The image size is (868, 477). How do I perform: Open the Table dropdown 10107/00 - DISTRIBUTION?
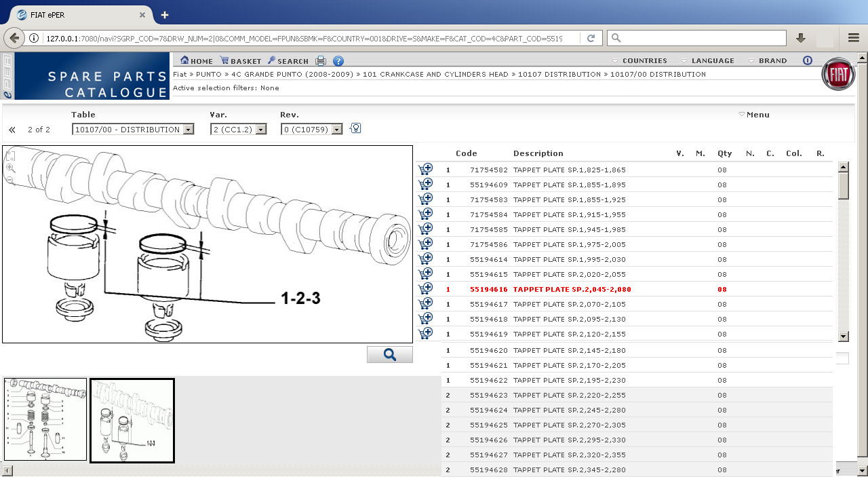pos(133,130)
